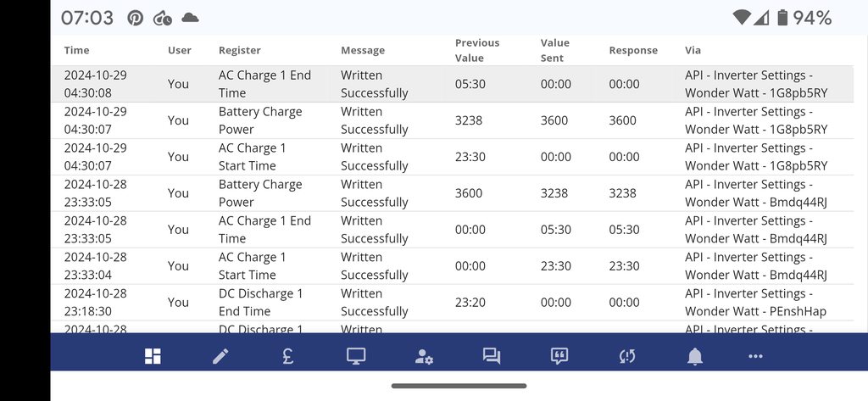Viewport: 868px width, 401px height.
Task: Tap the Pinterest notification icon in status bar
Action: [x=136, y=18]
